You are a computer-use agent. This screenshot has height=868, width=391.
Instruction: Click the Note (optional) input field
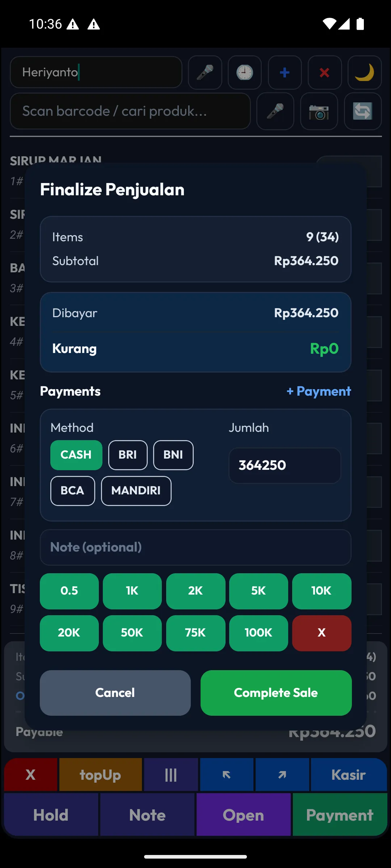[x=195, y=547]
